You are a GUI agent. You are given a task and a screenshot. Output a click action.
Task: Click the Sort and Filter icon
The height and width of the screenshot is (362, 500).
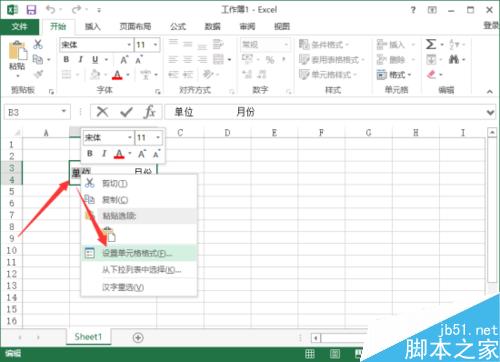(x=454, y=44)
